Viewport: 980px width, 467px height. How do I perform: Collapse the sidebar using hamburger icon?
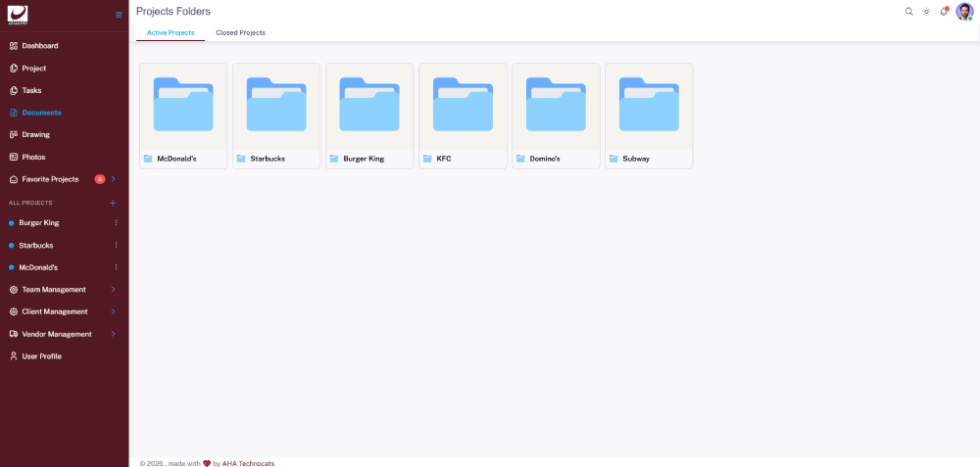[119, 15]
